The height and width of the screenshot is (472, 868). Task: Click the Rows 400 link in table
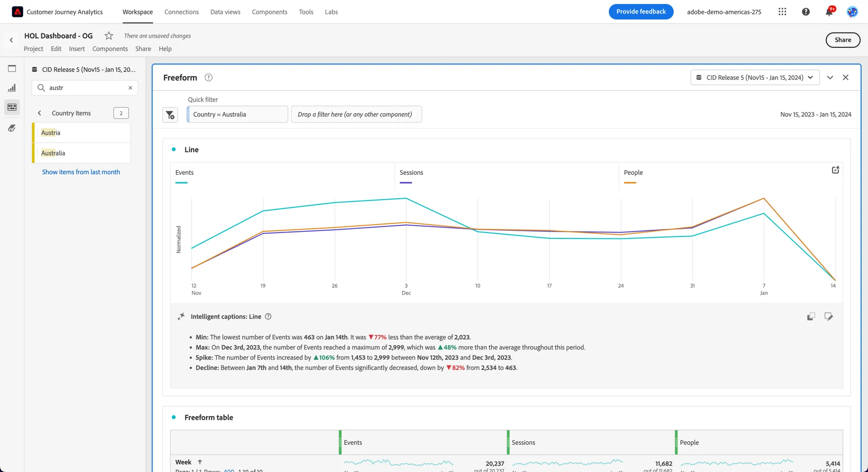[x=229, y=471]
